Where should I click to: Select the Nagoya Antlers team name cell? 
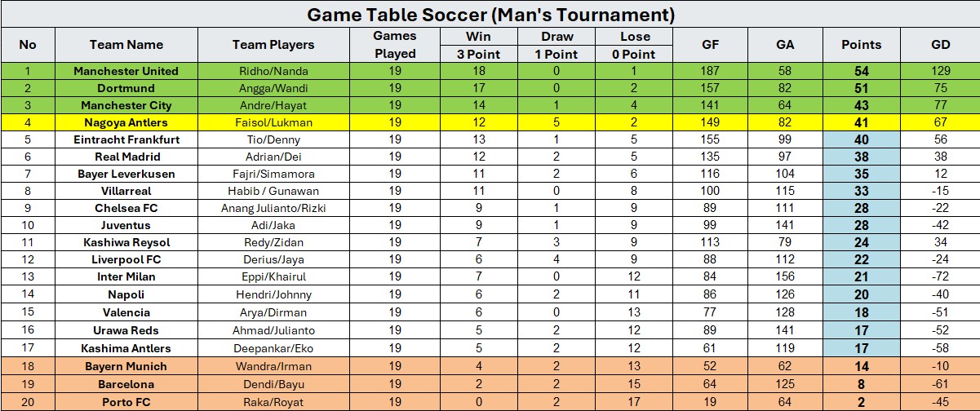[126, 122]
